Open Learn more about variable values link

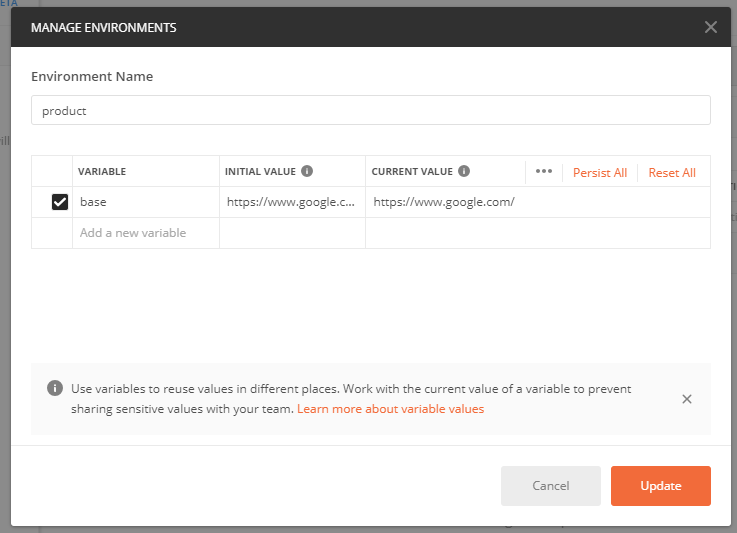[x=390, y=409]
